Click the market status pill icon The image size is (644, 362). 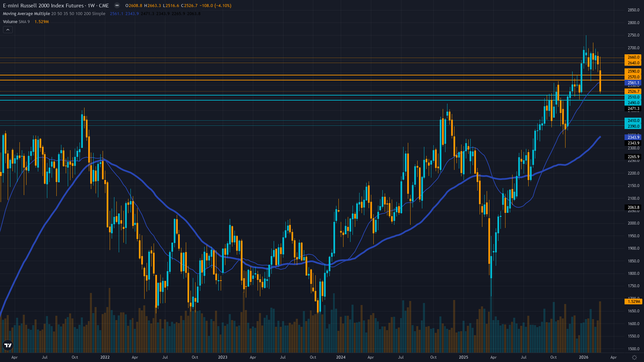tap(117, 5)
